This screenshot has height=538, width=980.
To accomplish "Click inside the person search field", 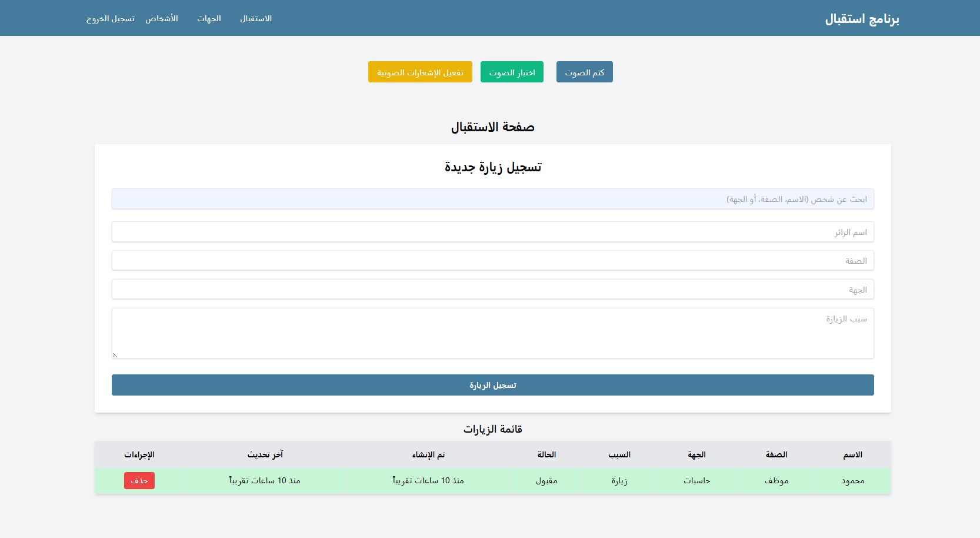I will point(492,198).
